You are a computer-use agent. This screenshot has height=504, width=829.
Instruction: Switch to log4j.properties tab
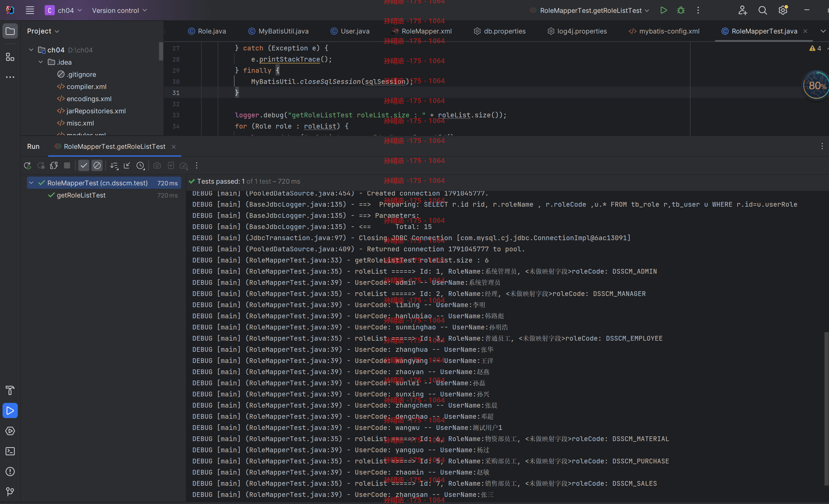pyautogui.click(x=577, y=31)
